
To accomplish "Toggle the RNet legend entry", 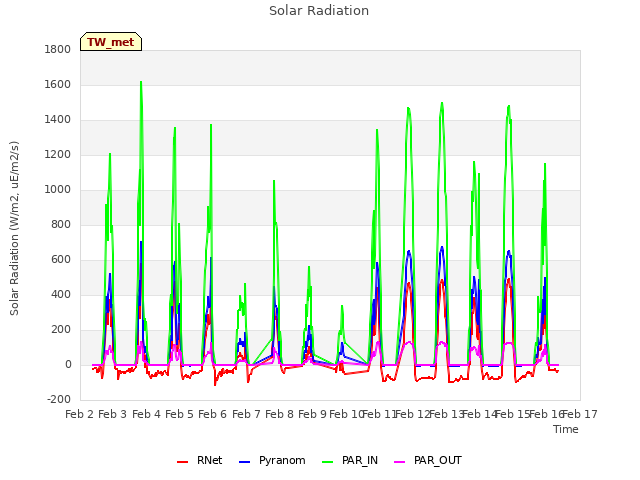I will pyautogui.click(x=200, y=460).
